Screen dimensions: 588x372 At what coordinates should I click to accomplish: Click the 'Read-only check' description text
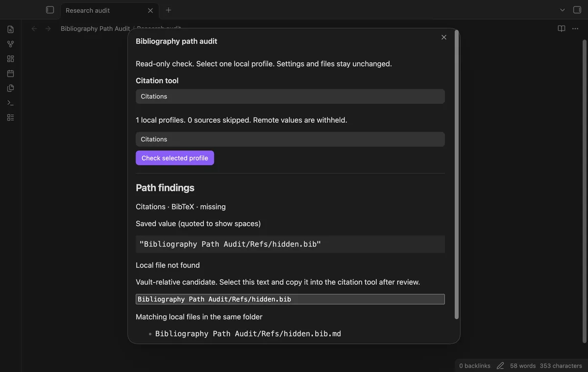tap(264, 64)
